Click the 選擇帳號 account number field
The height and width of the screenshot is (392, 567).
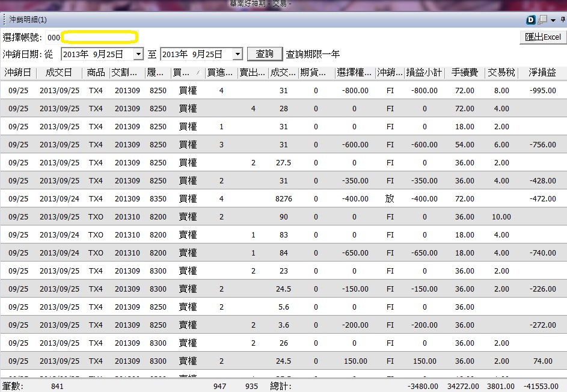click(92, 37)
